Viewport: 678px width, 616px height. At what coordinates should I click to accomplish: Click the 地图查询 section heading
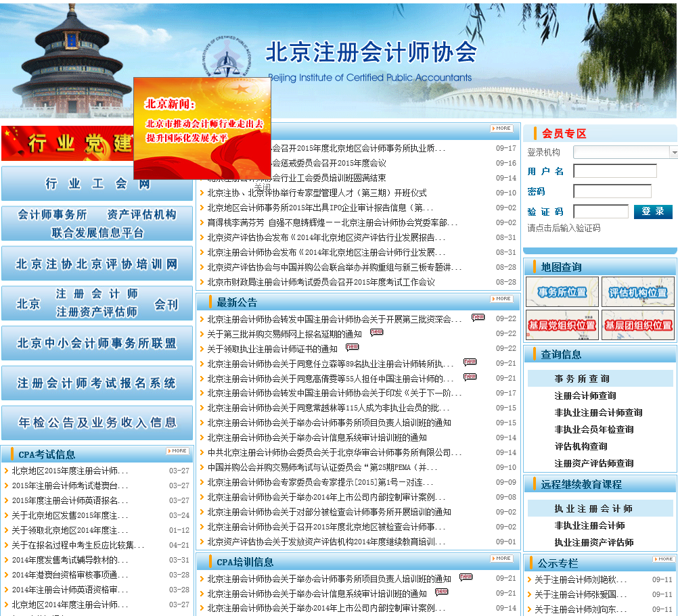tap(561, 267)
